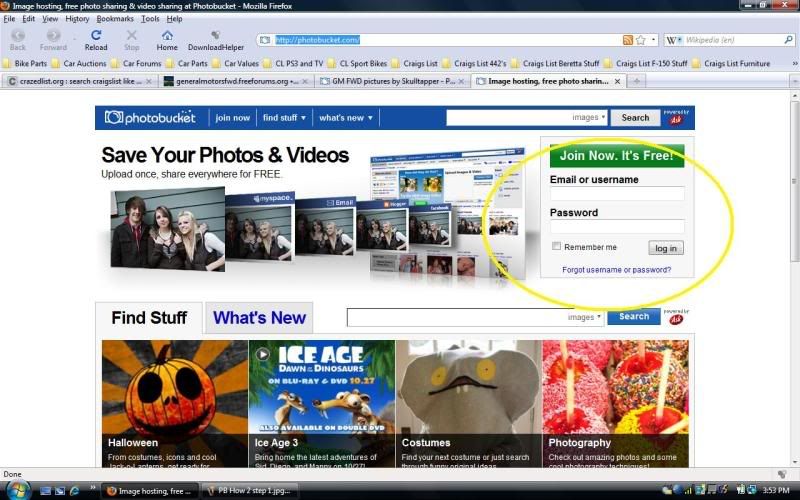The width and height of the screenshot is (800, 500).
Task: Click the log in button
Action: 666,248
